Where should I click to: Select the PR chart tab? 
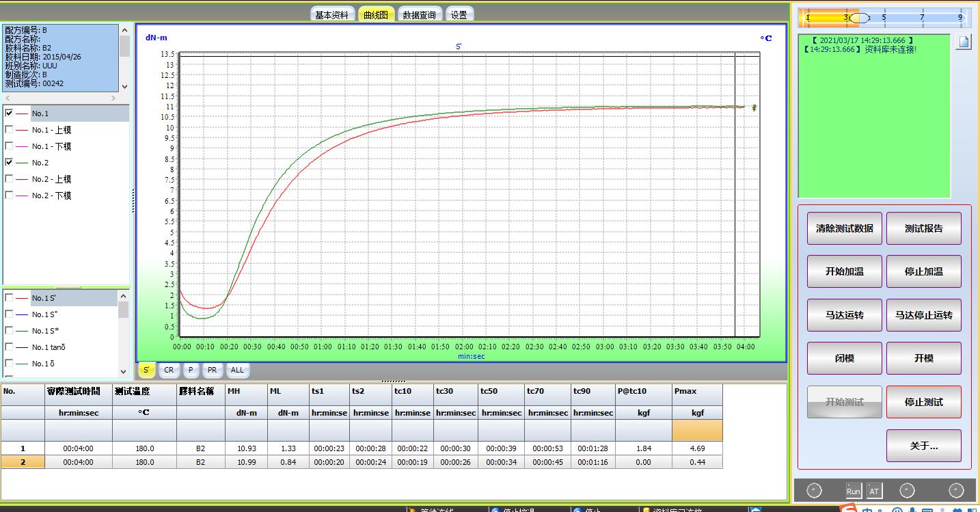tap(212, 370)
